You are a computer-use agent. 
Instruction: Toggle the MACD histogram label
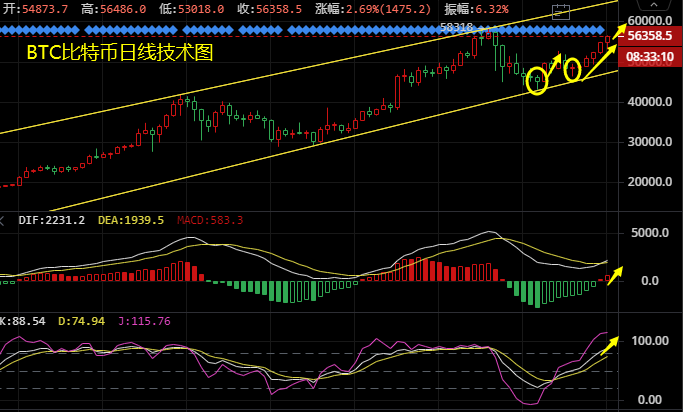click(211, 220)
